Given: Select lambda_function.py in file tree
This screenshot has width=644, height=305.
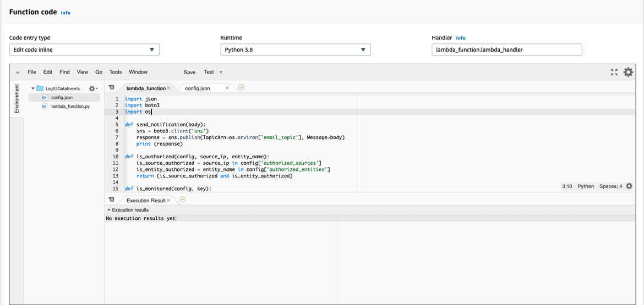Looking at the screenshot, I should (70, 106).
